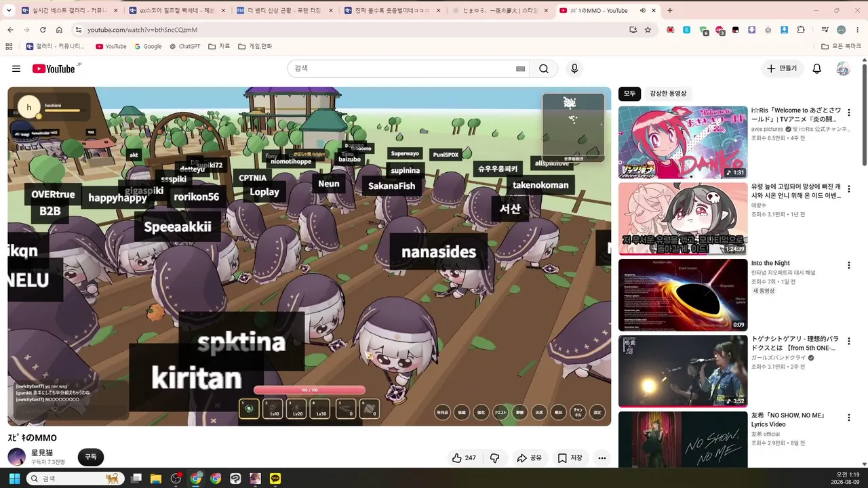This screenshot has height=488, width=868.
Task: Reload the page
Action: [x=43, y=30]
